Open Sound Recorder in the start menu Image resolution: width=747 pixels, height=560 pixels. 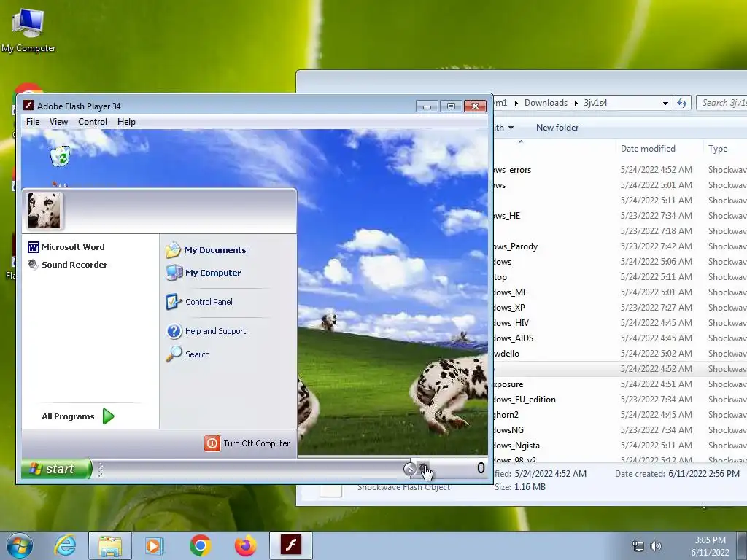point(67,264)
